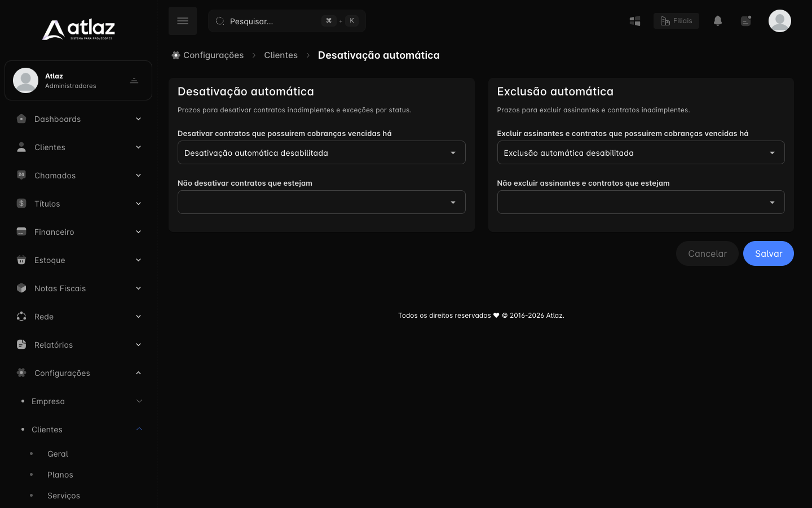Open 'Exclusão automática desabilitada' dropdown
This screenshot has width=812, height=508.
click(x=641, y=152)
